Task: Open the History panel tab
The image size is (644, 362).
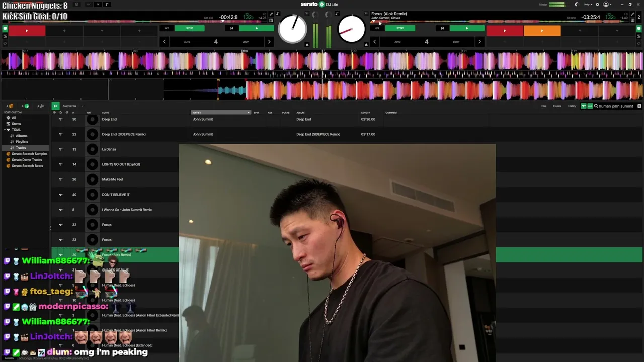Action: pyautogui.click(x=572, y=106)
